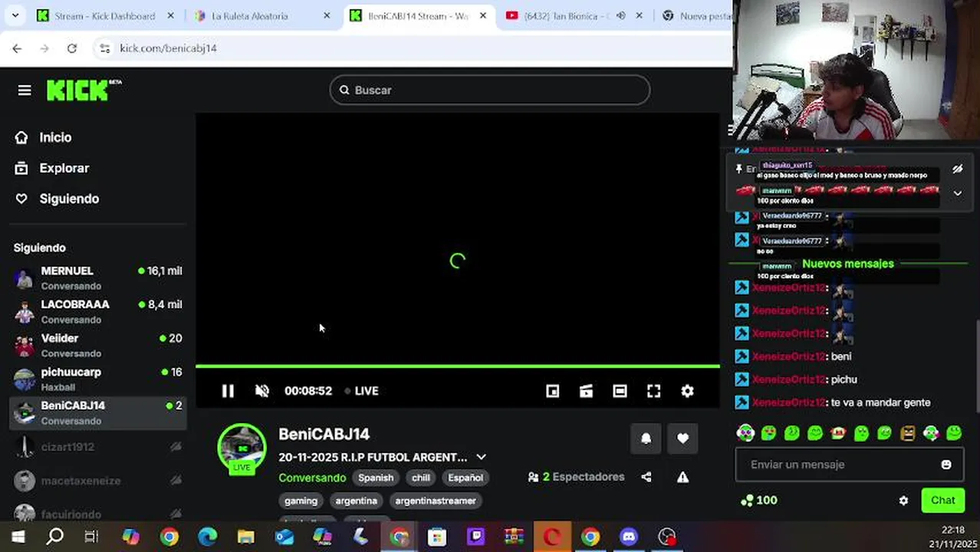Send message with Chat button
This screenshot has height=552, width=980.
coord(942,501)
